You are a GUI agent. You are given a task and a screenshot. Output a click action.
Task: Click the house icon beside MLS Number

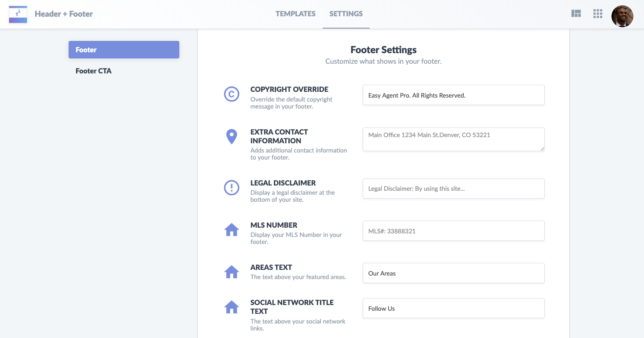232,229
